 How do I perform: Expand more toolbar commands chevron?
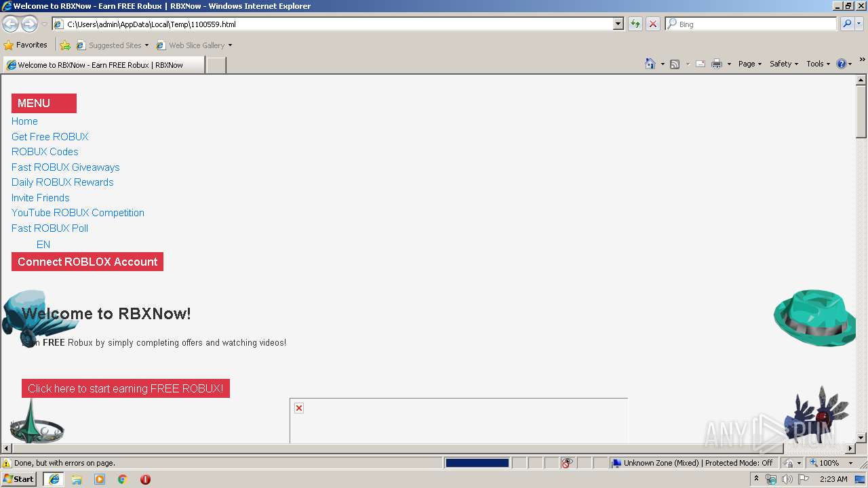click(862, 60)
